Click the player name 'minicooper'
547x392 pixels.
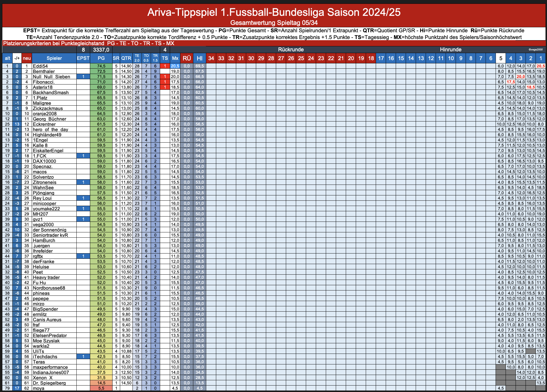pyautogui.click(x=44, y=203)
